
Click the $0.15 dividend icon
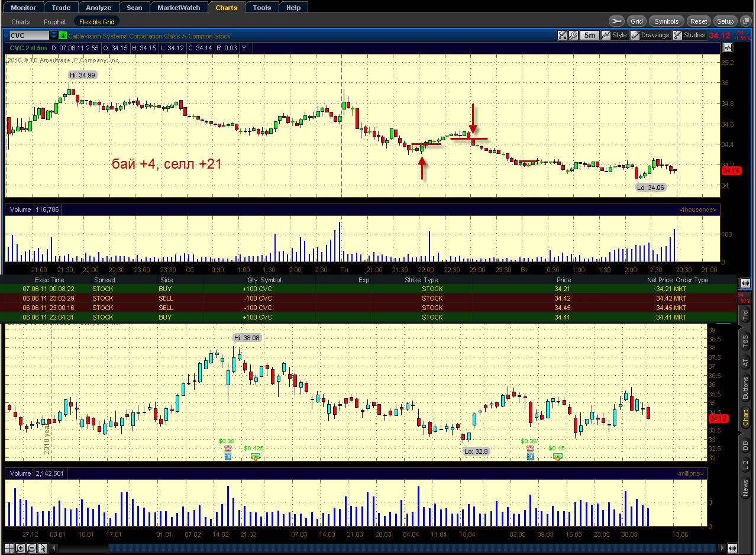click(557, 456)
